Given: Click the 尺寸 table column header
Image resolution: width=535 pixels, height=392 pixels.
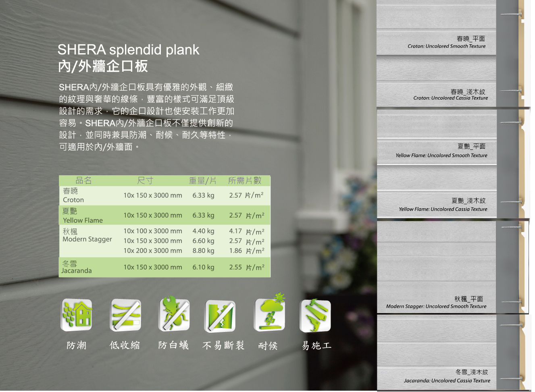Looking at the screenshot, I should (x=145, y=180).
